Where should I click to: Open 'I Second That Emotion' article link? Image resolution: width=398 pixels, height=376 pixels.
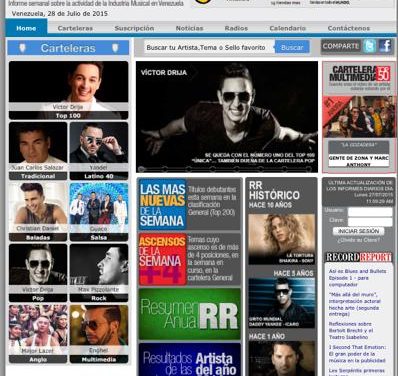[x=357, y=354]
